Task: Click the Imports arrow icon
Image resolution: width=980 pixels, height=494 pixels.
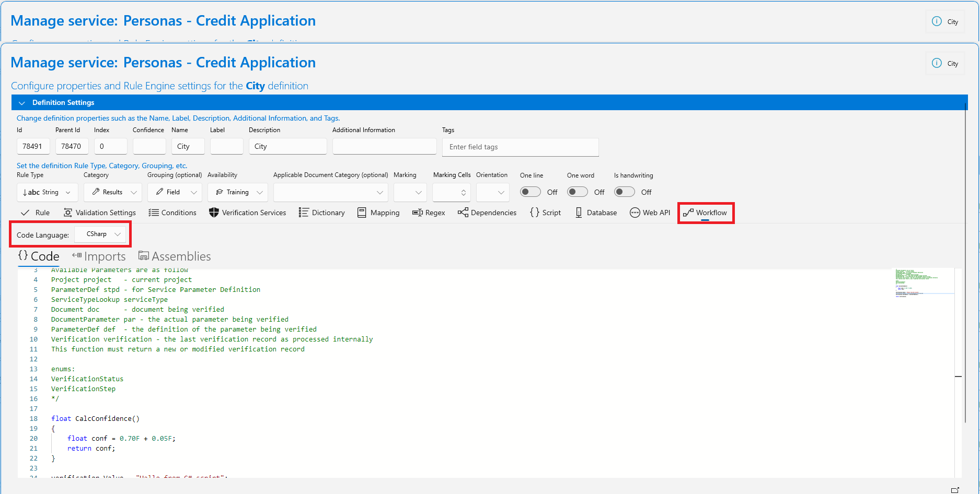Action: pyautogui.click(x=77, y=255)
